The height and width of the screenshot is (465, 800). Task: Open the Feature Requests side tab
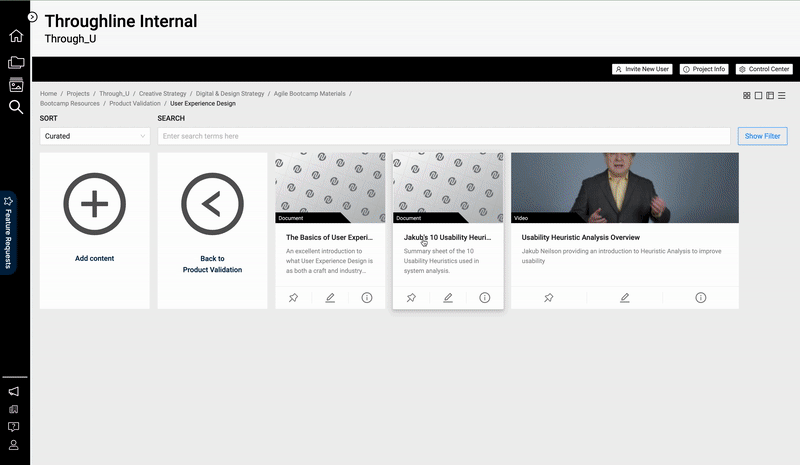[8, 233]
